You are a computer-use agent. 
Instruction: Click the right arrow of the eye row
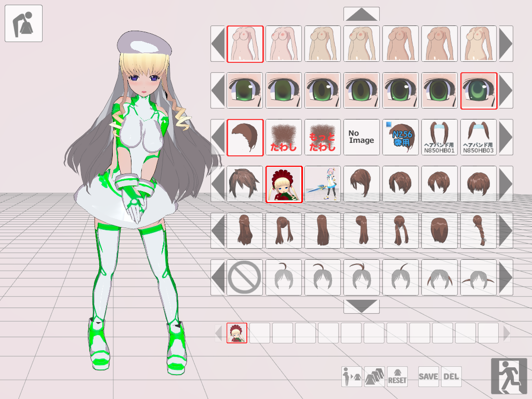tap(506, 90)
